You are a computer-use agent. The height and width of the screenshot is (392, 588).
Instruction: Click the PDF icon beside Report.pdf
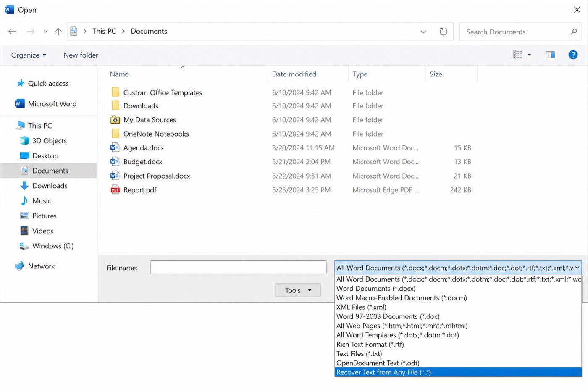pos(115,189)
